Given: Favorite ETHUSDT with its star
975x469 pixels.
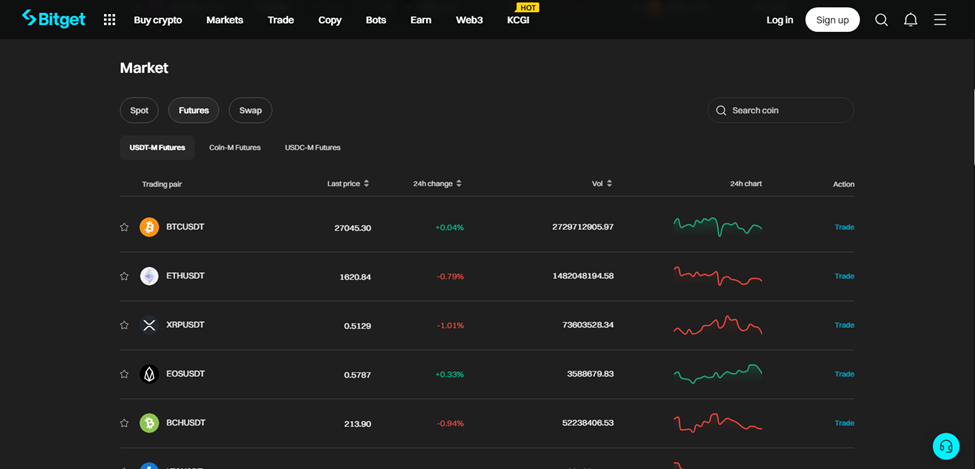Looking at the screenshot, I should 124,276.
